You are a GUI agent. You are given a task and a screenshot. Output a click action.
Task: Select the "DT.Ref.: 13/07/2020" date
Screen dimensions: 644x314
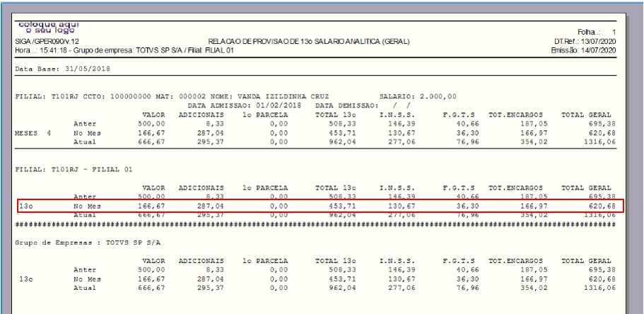[585, 42]
